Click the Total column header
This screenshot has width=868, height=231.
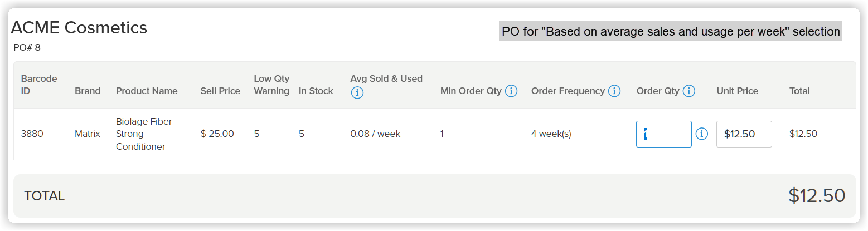click(x=799, y=91)
